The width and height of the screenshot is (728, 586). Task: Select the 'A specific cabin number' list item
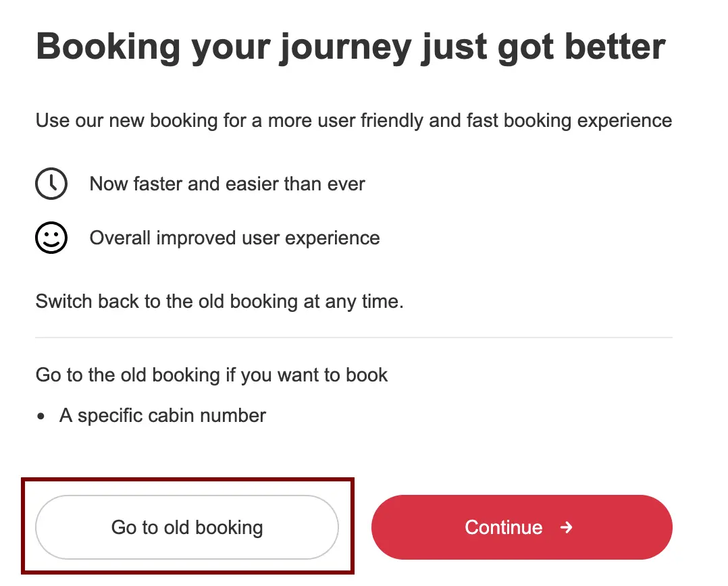[x=163, y=415]
